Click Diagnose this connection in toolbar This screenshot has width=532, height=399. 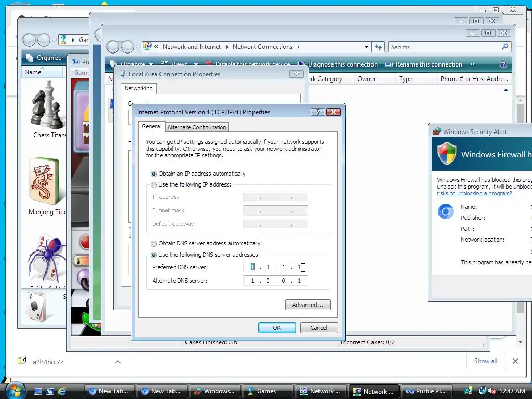(338, 64)
